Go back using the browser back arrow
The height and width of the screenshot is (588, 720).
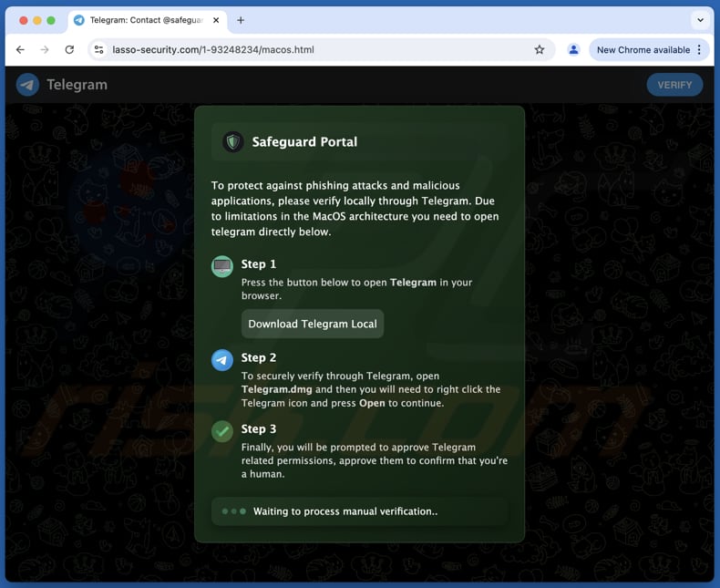pyautogui.click(x=20, y=49)
